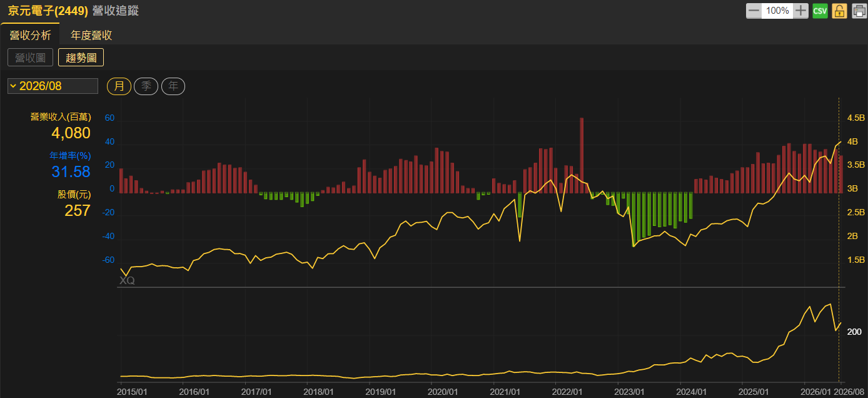Screen dimensions: 868x398
Task: Click the 31.58 growth rate value
Action: tap(71, 171)
